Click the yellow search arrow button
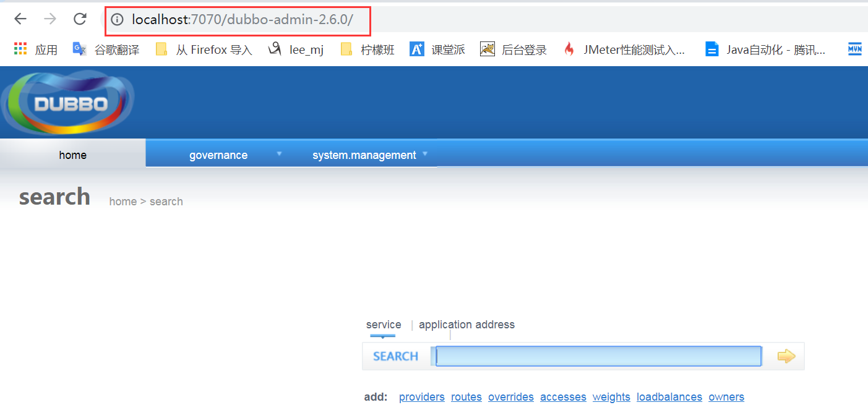 (x=786, y=356)
